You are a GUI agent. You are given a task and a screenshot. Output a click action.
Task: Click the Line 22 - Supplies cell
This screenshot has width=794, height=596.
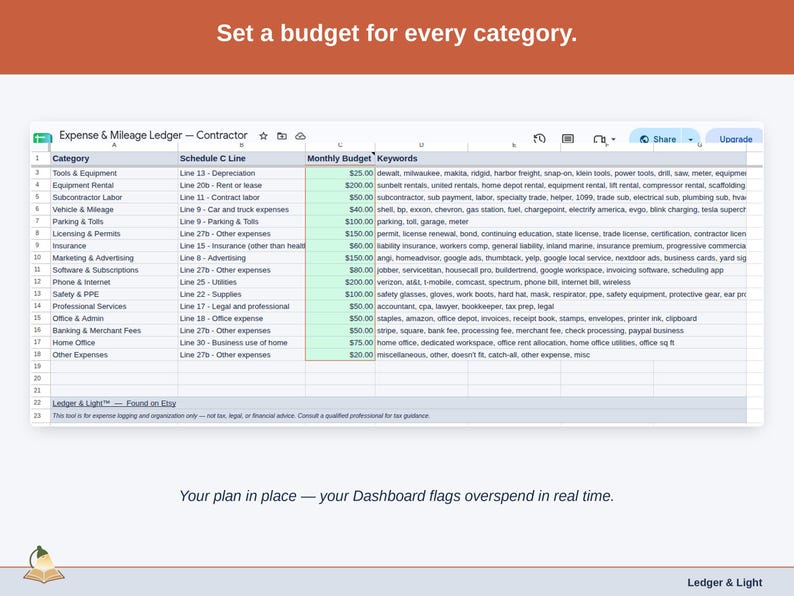pos(242,294)
